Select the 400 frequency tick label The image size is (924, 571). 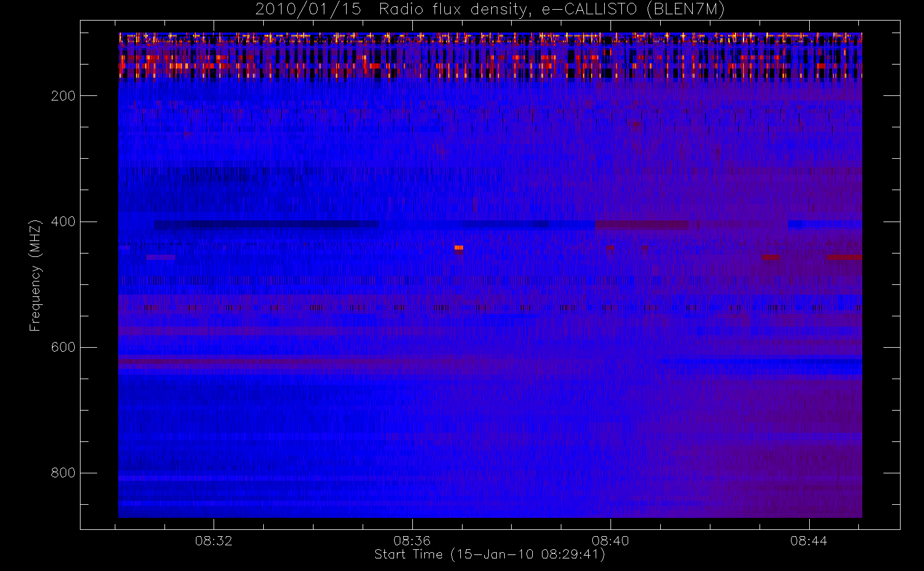(63, 222)
